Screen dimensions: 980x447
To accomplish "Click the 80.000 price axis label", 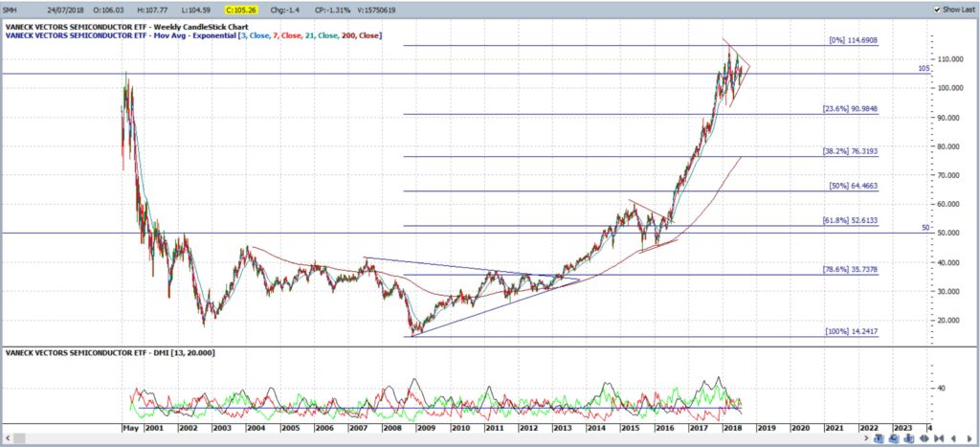I will point(950,146).
